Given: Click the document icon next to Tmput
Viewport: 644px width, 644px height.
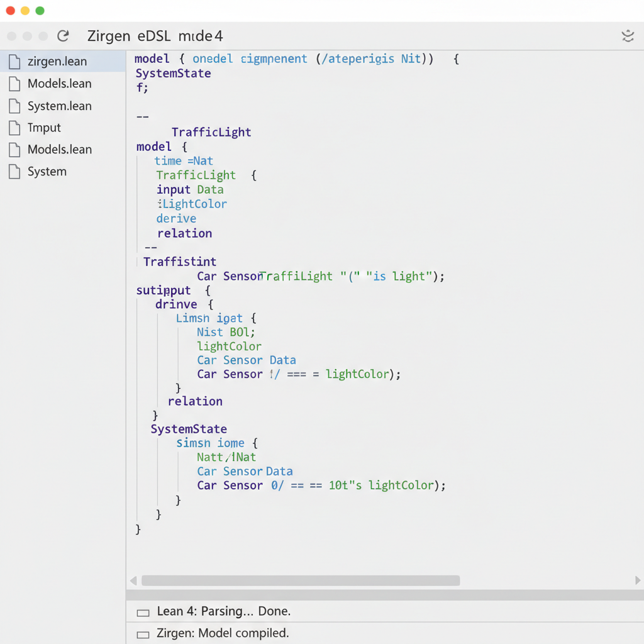Looking at the screenshot, I should click(13, 128).
